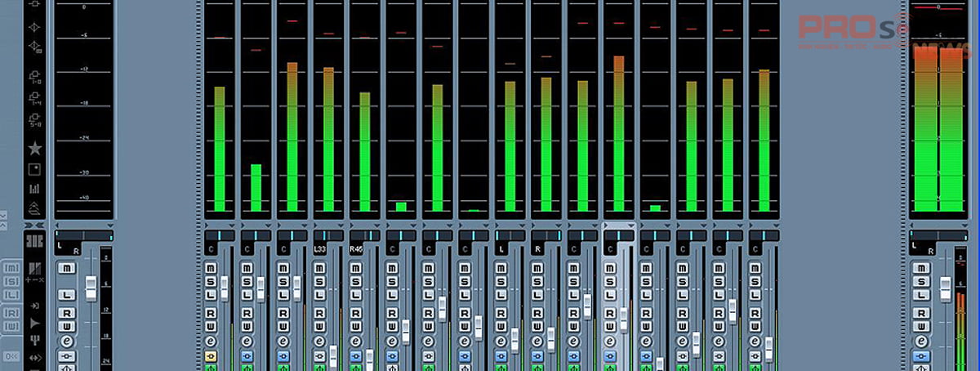Open channel settings with e on L33 channel
The height and width of the screenshot is (371, 980).
point(319,341)
